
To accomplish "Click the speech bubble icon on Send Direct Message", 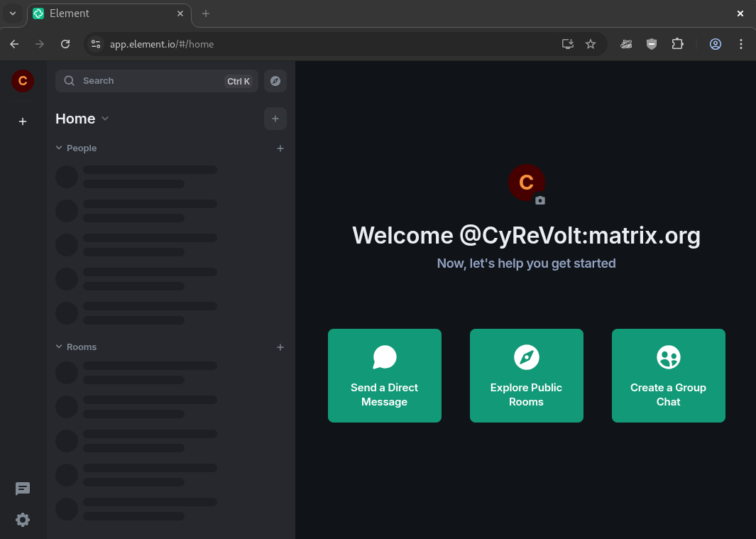I will (x=384, y=357).
